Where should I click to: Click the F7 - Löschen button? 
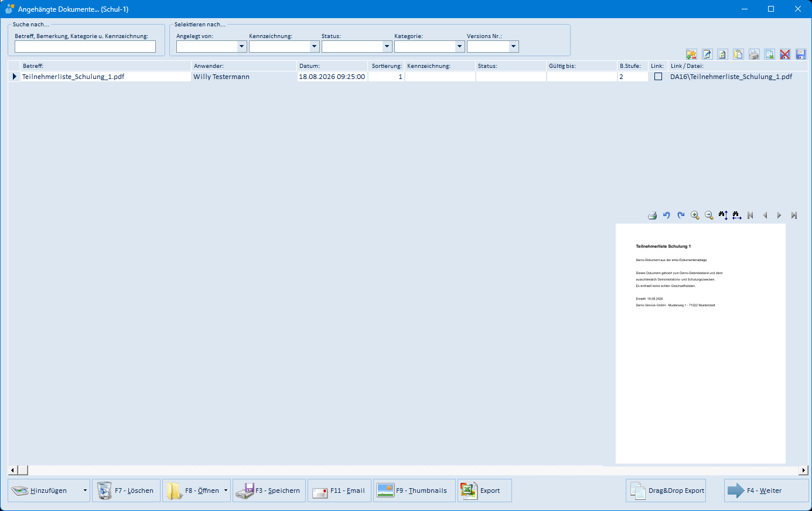pyautogui.click(x=126, y=491)
